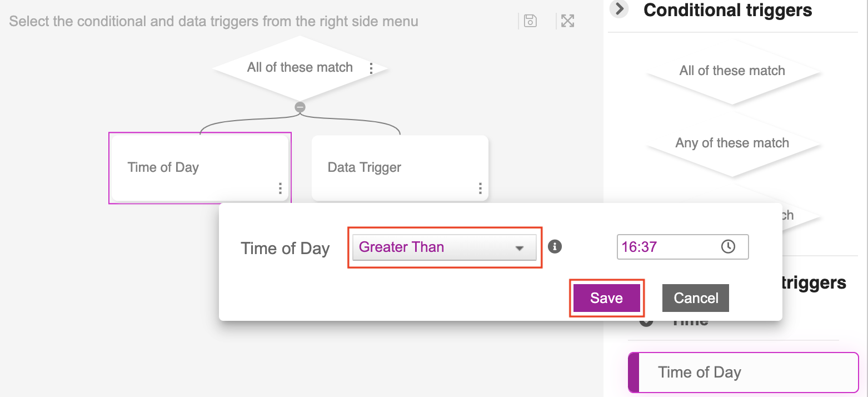Cancel the Time of Day dialog
Screen dimensions: 868x397
click(696, 298)
